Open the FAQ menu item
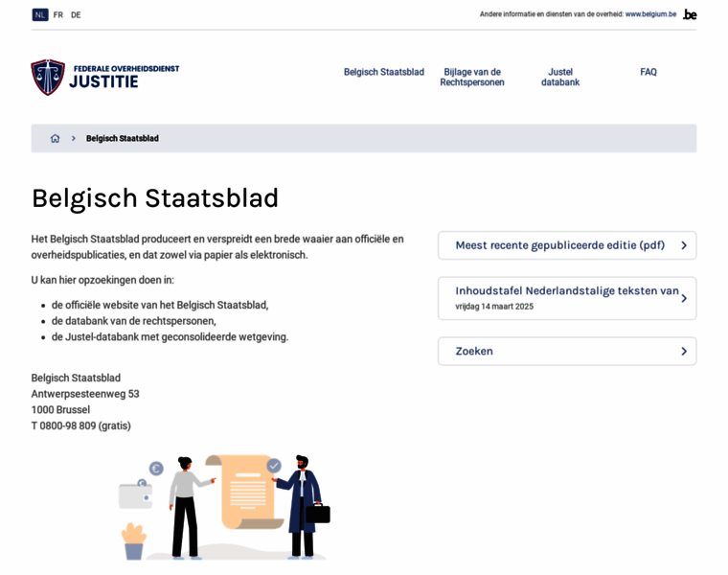 coord(648,72)
